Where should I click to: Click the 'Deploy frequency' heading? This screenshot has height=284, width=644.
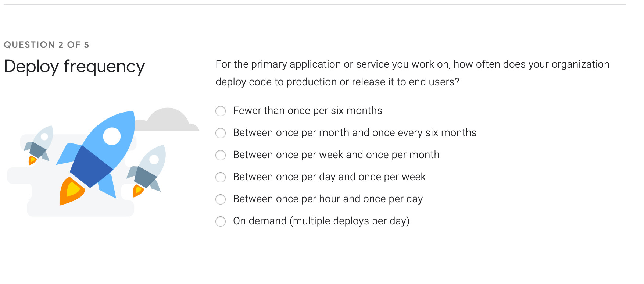[74, 67]
